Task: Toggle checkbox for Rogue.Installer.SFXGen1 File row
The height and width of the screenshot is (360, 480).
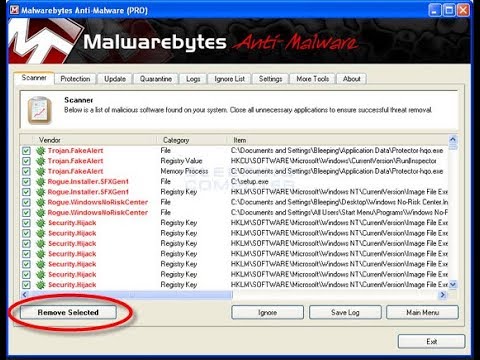Action: point(26,182)
